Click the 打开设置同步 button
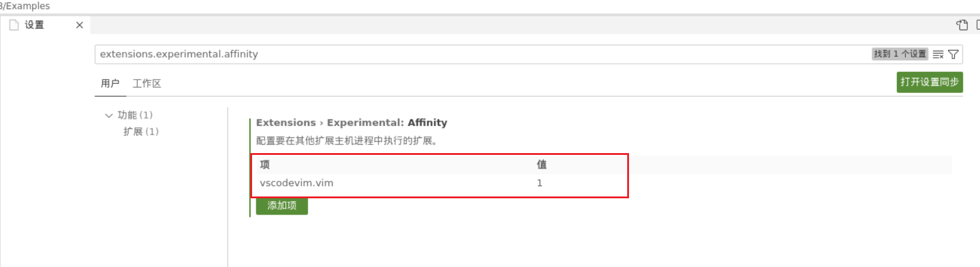 tap(929, 82)
